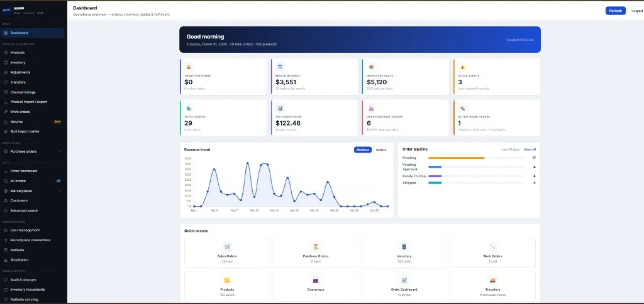Click the Open Purchase Orders card icon
644x304 pixels.
coord(371,108)
